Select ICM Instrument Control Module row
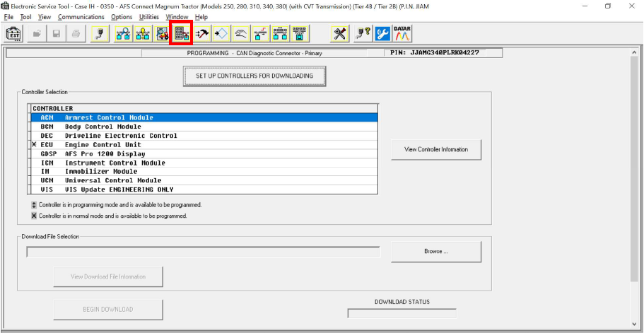 pos(204,163)
